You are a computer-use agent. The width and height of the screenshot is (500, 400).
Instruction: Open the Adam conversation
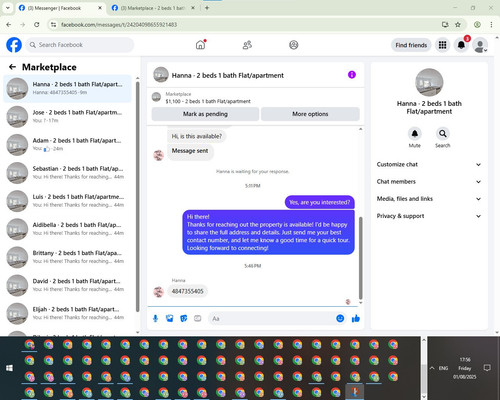pyautogui.click(x=68, y=144)
